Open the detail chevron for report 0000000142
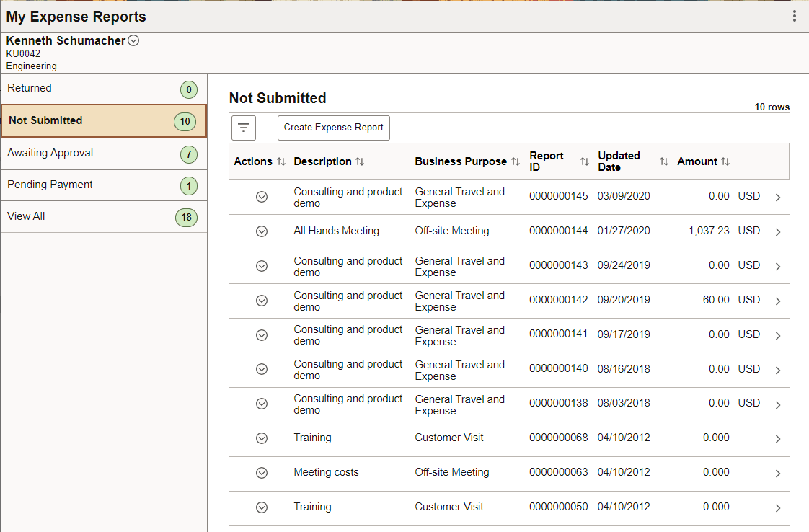The width and height of the screenshot is (809, 532). (x=778, y=301)
